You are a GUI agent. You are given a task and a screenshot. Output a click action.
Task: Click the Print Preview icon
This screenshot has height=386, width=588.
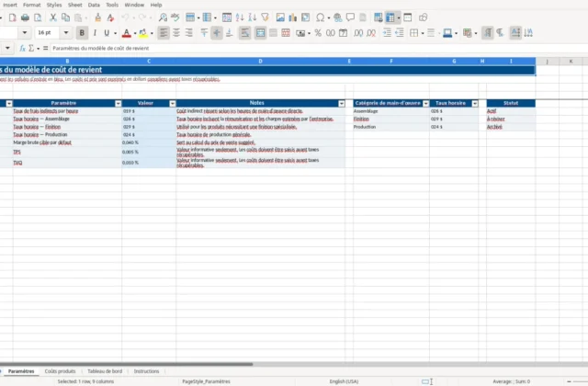(38, 17)
